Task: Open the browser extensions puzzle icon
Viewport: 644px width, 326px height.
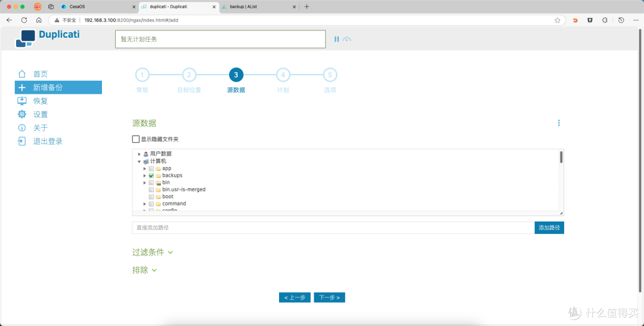Action: 605,20
